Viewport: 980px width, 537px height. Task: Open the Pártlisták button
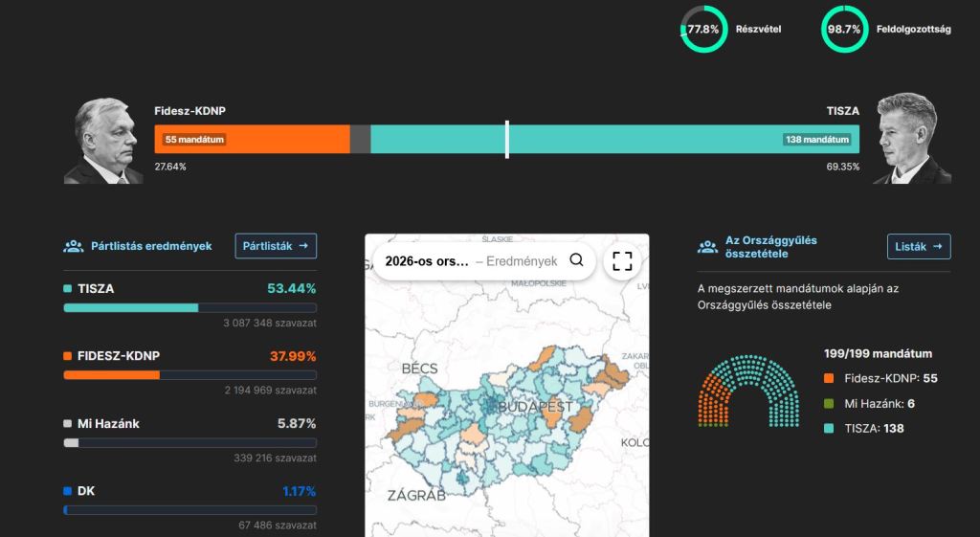tap(276, 246)
